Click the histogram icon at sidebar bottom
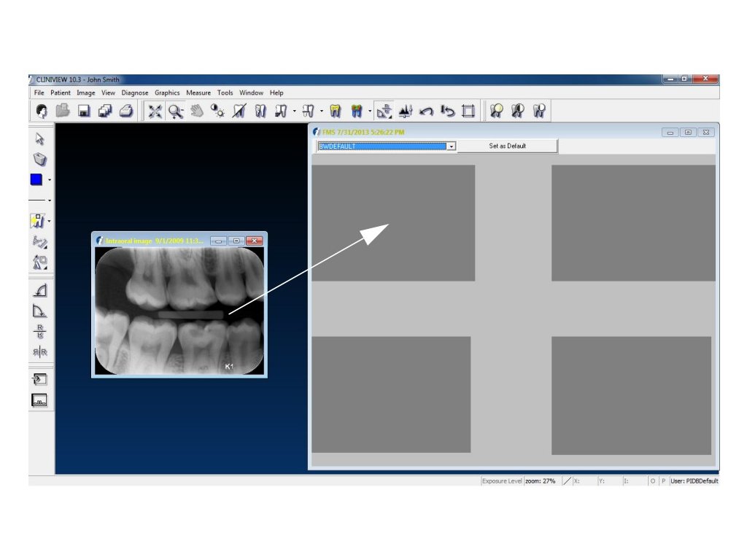 tap(40, 400)
